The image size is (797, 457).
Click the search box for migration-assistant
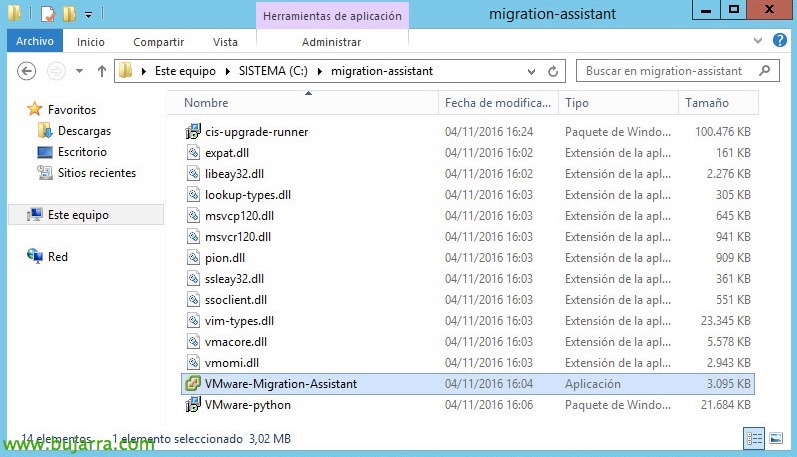663,72
